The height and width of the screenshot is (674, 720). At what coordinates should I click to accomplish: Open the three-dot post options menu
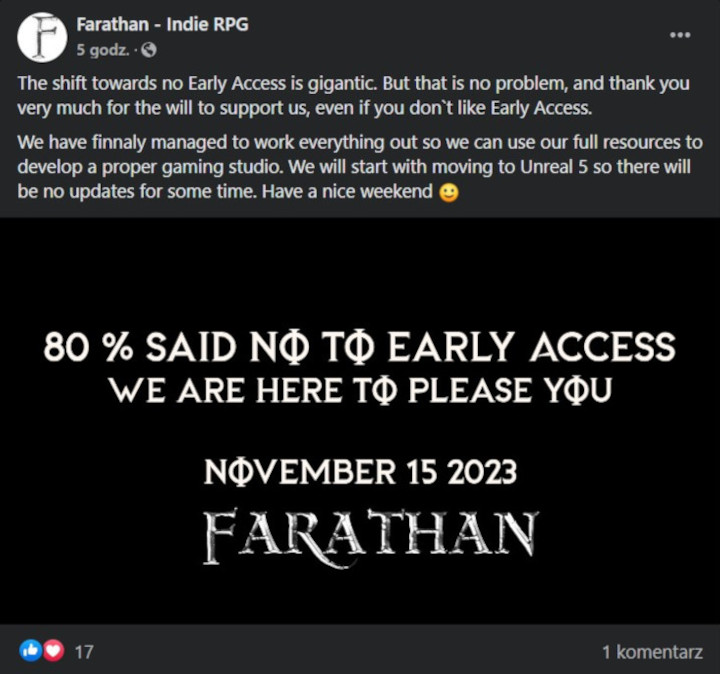click(x=680, y=34)
